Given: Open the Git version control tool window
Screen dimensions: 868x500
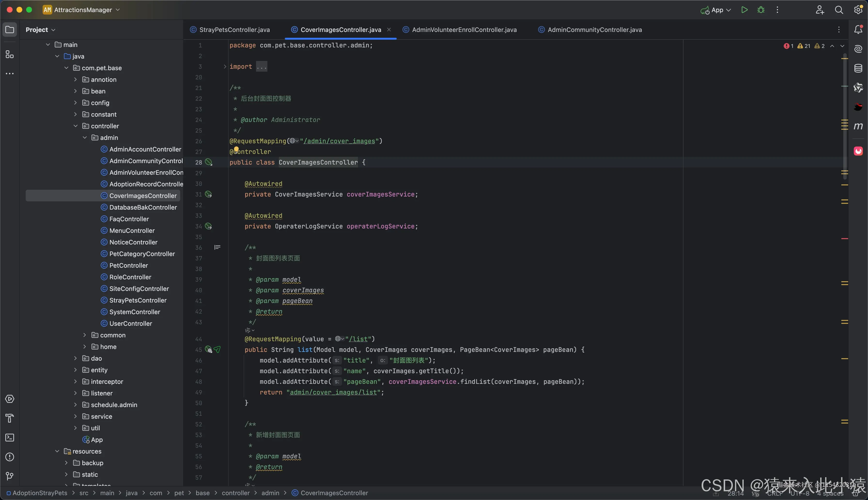Looking at the screenshot, I should 10,476.
